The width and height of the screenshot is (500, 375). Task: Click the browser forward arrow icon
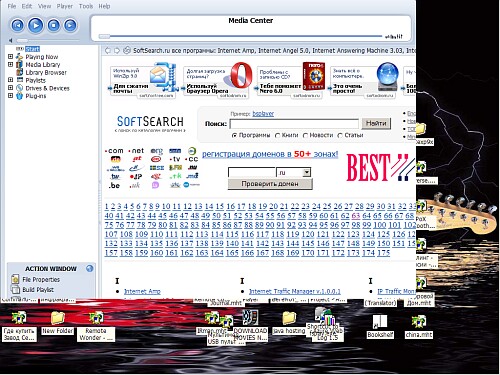pyautogui.click(x=117, y=51)
